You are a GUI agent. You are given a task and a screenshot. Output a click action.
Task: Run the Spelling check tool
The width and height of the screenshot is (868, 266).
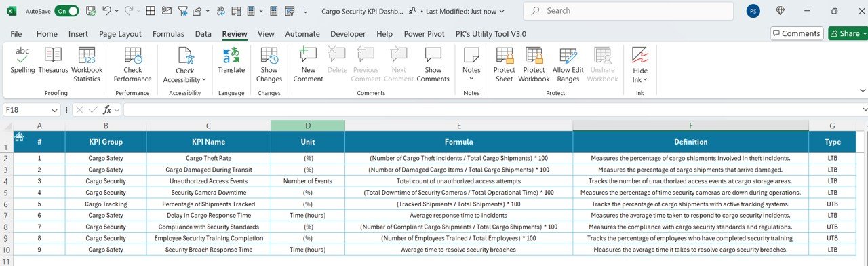(x=22, y=64)
